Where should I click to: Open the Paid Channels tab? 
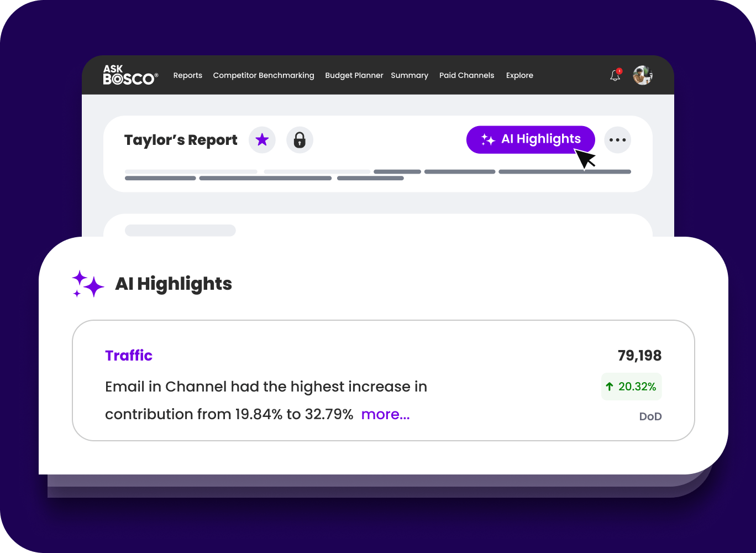pyautogui.click(x=466, y=76)
